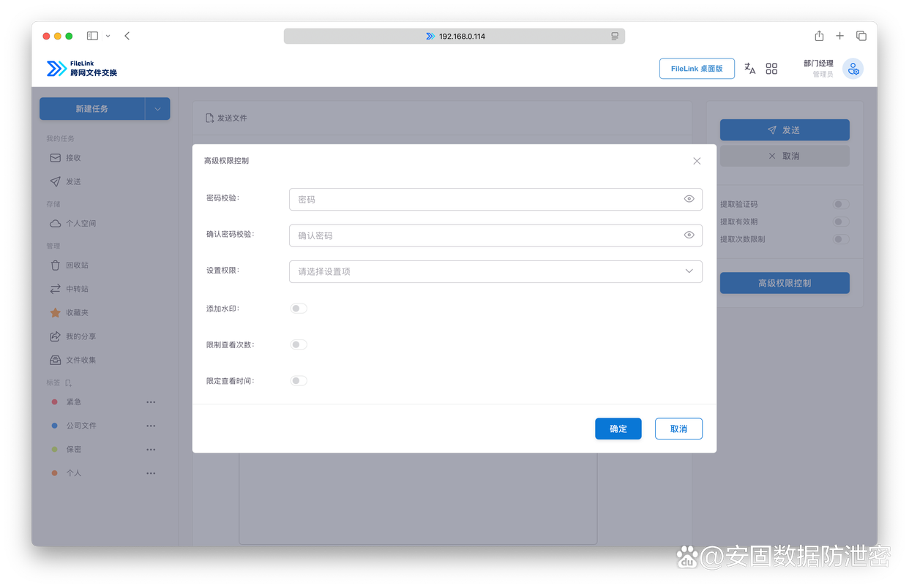Toggle the 限定查看时间 switch
This screenshot has width=909, height=588.
tap(299, 380)
